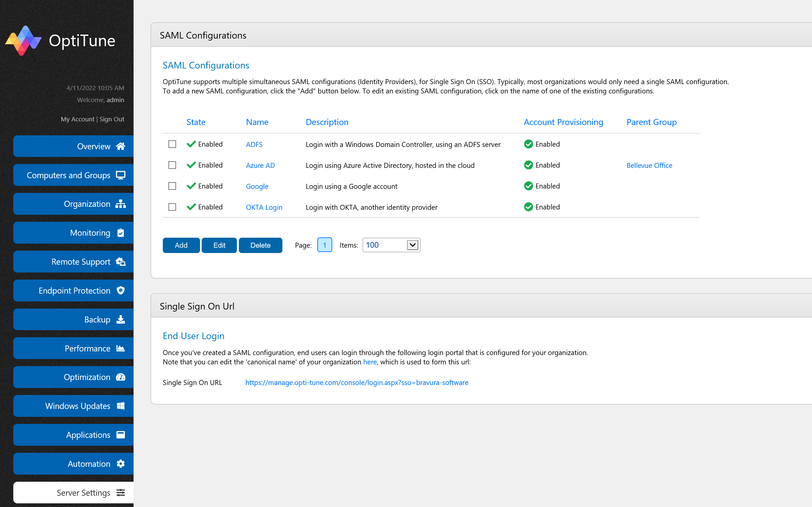Click OKTA Login Account Provisioning enabled circle icon
Image resolution: width=812 pixels, height=507 pixels.
click(x=529, y=207)
